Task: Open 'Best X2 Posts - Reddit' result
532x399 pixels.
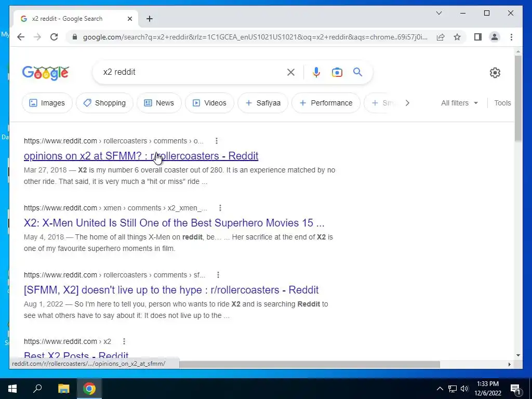Action: click(76, 355)
